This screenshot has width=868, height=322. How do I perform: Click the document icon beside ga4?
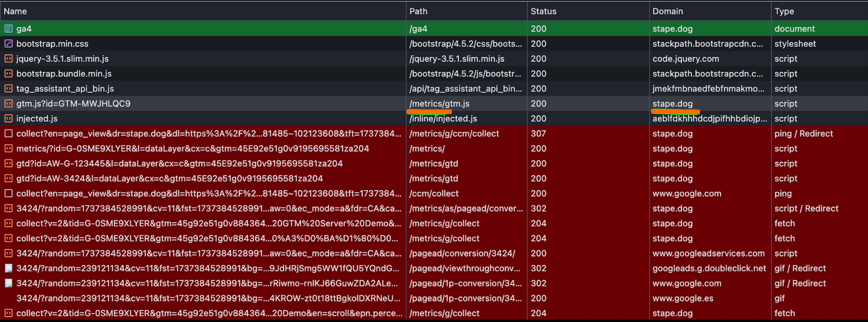(8, 29)
